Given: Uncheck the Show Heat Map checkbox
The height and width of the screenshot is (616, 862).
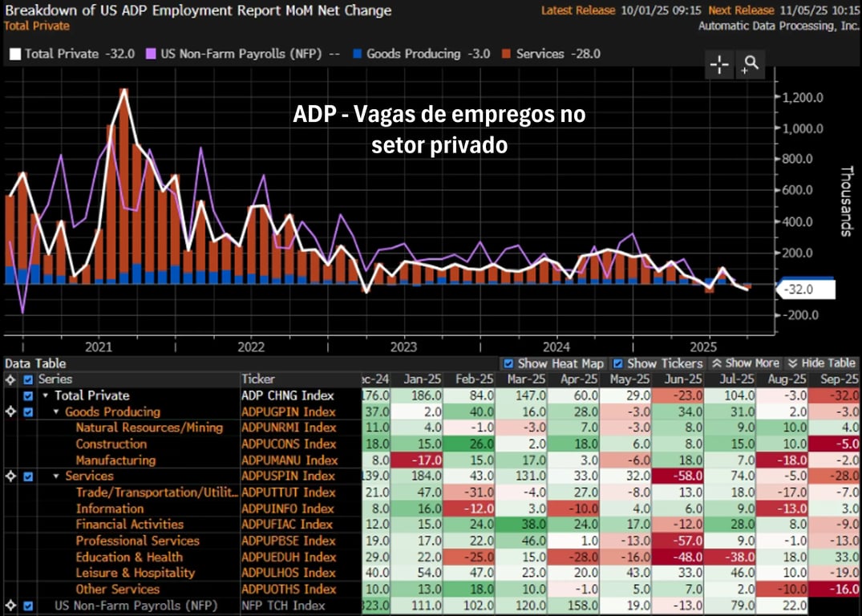Looking at the screenshot, I should click(508, 363).
